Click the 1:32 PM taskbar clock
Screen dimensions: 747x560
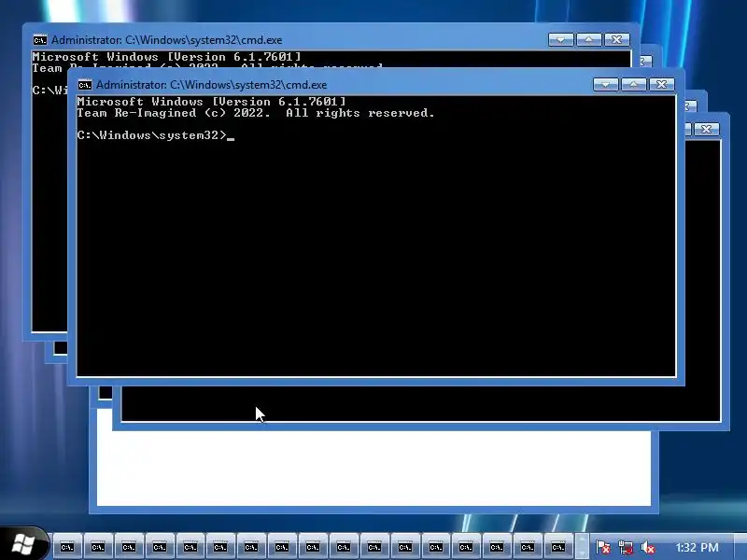(x=697, y=548)
